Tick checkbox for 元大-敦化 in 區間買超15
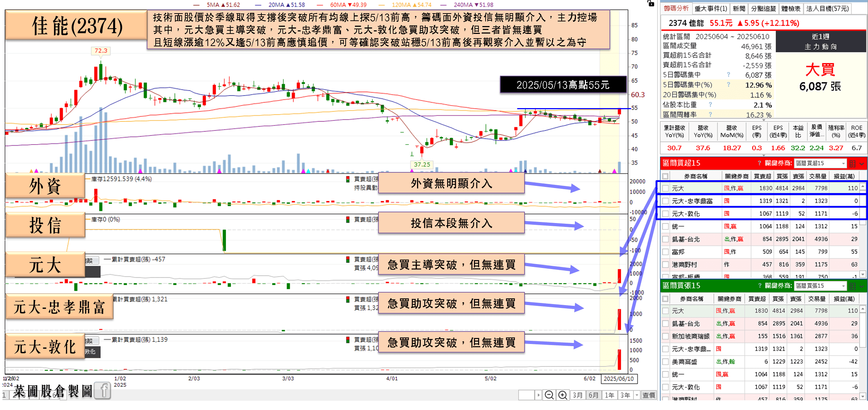This screenshot has height=410, width=868. pos(665,214)
